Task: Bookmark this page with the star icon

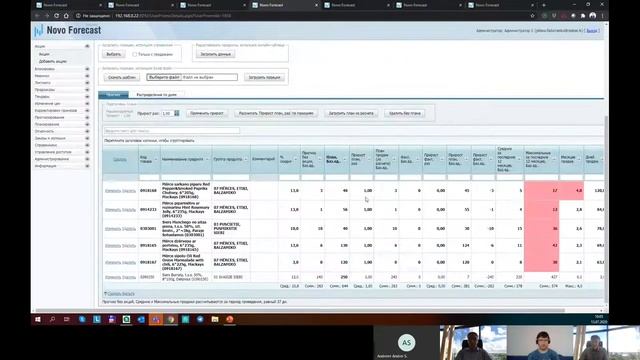Action: (532, 16)
